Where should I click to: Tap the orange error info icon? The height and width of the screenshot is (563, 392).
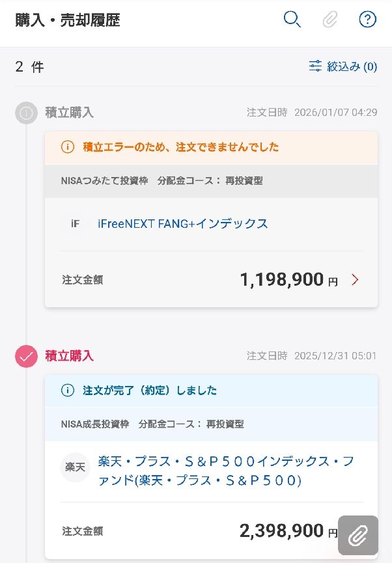pos(67,147)
